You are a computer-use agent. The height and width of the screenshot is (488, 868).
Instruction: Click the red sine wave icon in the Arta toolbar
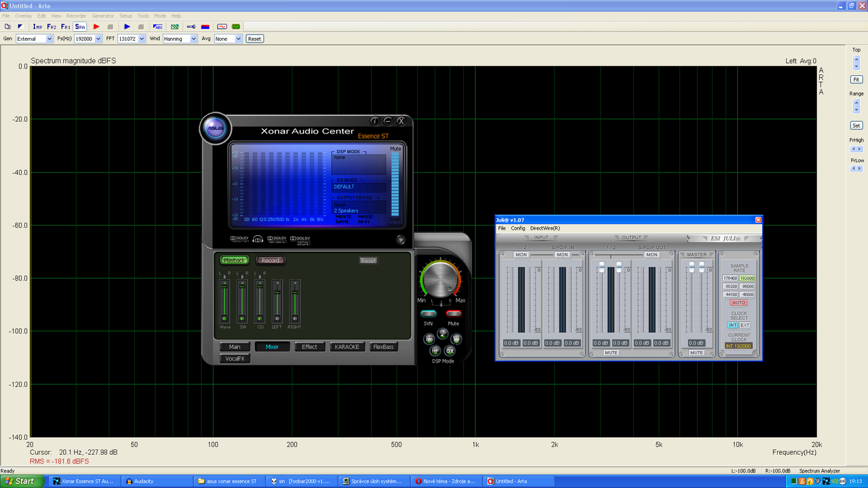[221, 26]
